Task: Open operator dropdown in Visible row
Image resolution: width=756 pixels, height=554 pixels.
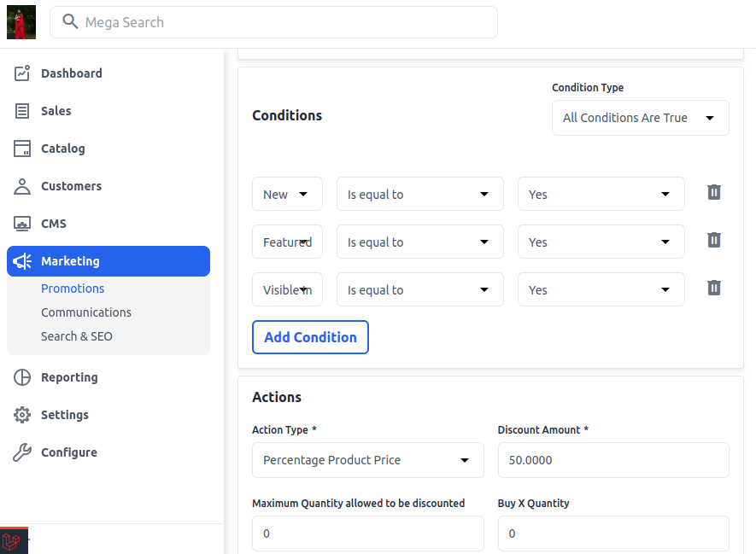Action: pyautogui.click(x=420, y=289)
